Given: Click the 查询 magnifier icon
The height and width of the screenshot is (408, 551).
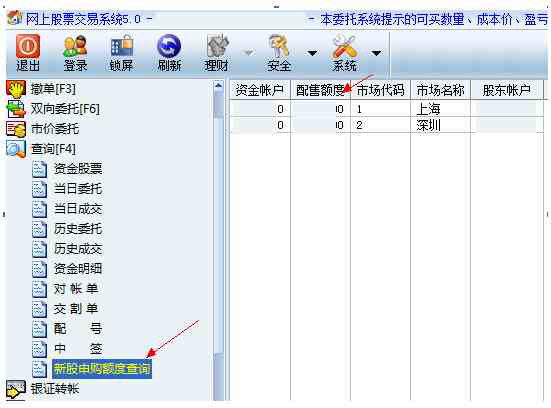Looking at the screenshot, I should [16, 149].
